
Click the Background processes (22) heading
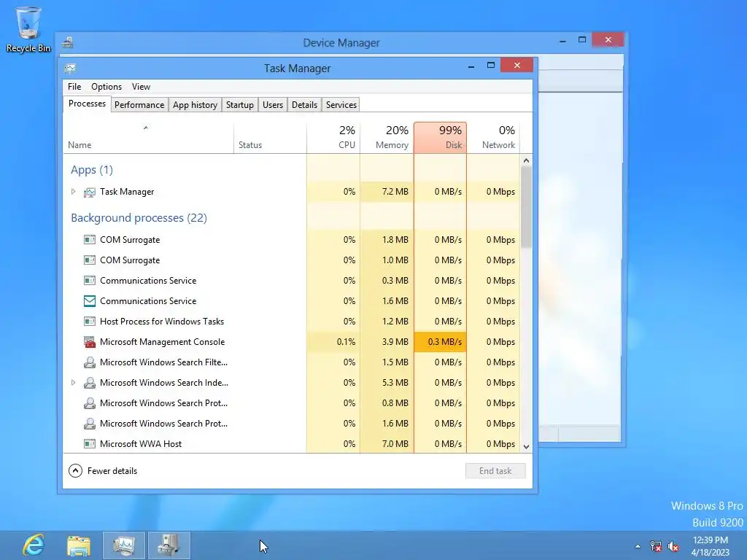(139, 217)
